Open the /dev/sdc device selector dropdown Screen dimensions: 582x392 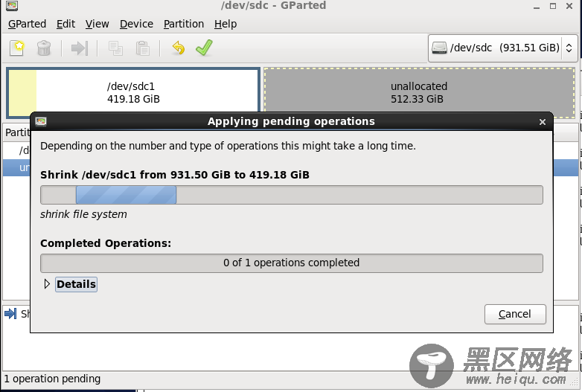[503, 48]
